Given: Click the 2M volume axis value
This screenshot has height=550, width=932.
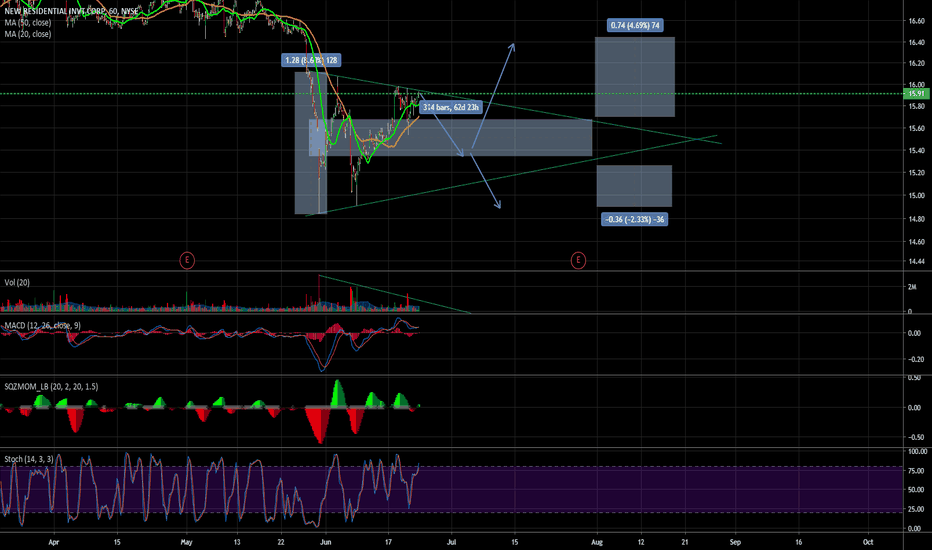Looking at the screenshot, I should click(912, 287).
